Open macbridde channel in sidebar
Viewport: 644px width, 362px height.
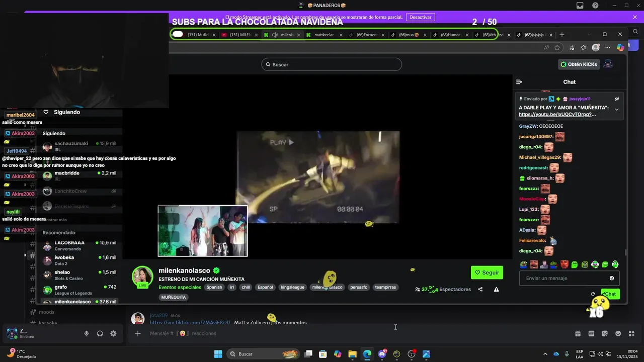(79, 175)
